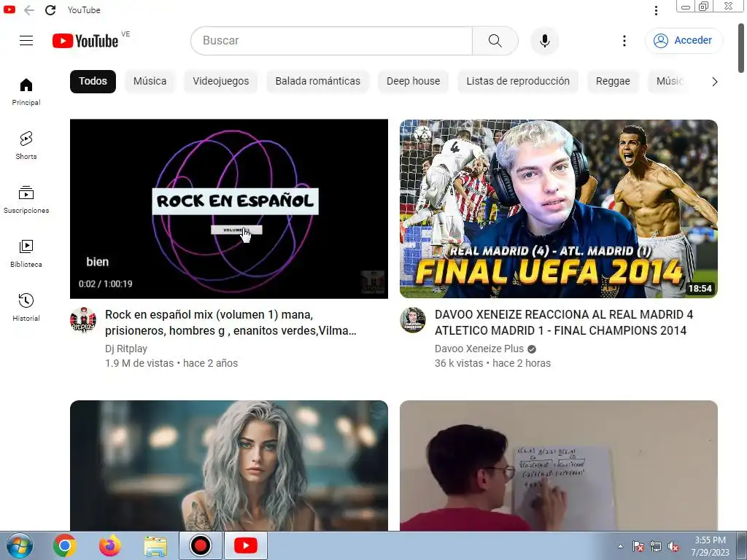Open Biblioteca in sidebar
Image resolution: width=747 pixels, height=560 pixels.
point(26,254)
